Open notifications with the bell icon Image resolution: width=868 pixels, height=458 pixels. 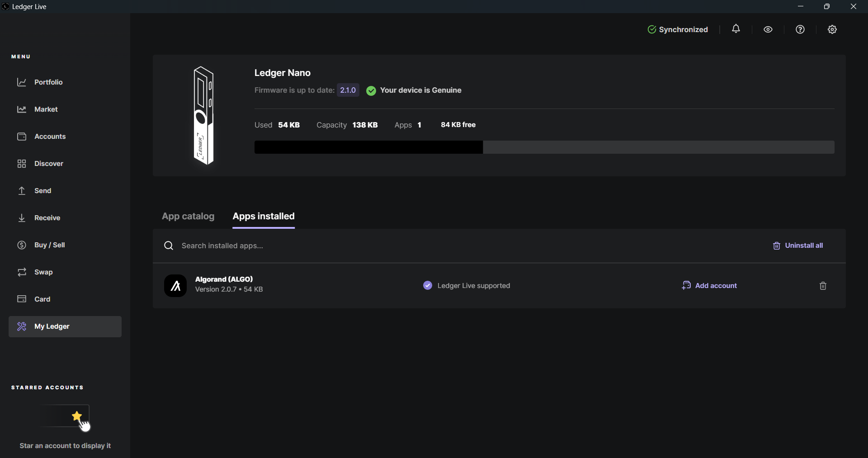coord(736,29)
